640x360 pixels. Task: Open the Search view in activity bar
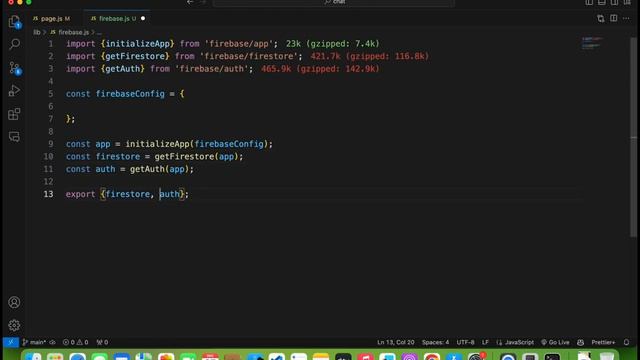[x=14, y=44]
